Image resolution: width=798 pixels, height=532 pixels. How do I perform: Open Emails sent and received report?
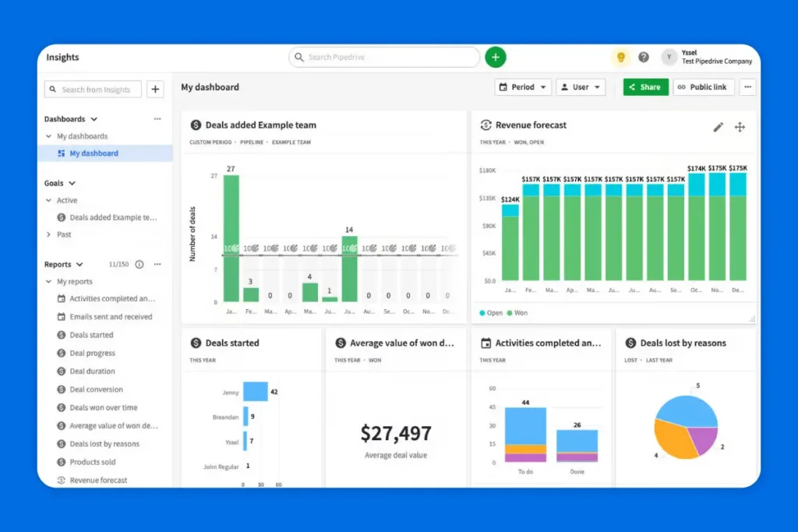105,317
